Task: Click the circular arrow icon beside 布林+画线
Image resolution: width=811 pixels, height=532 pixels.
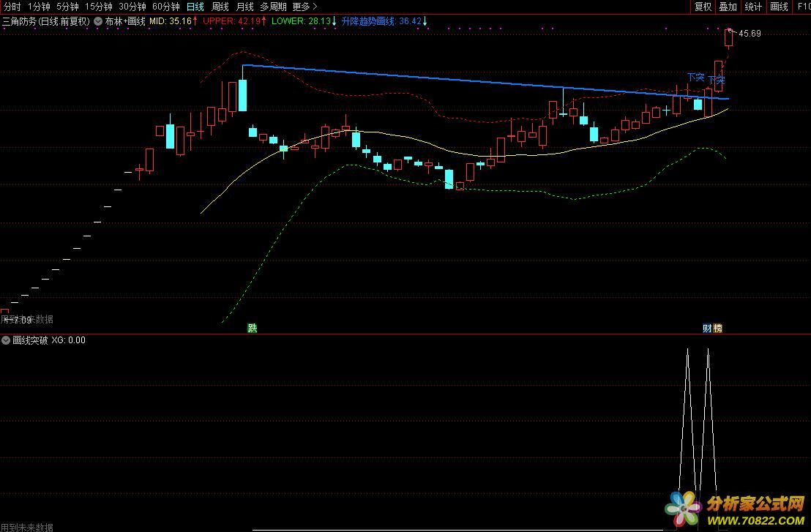Action: coord(98,21)
